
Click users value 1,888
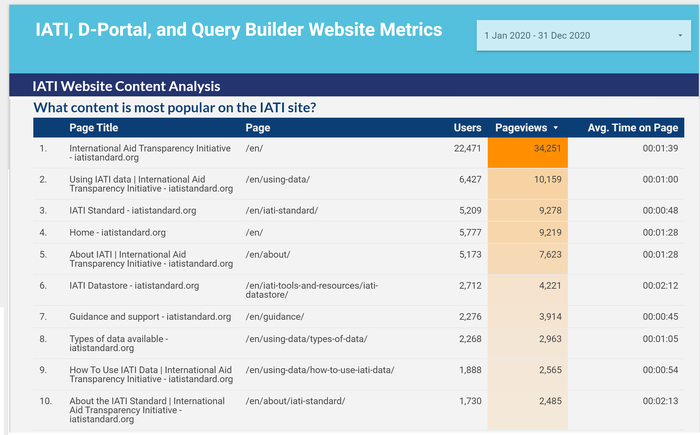click(470, 370)
